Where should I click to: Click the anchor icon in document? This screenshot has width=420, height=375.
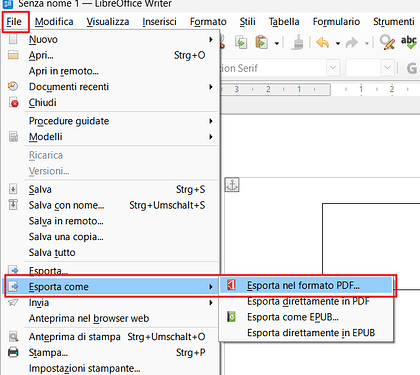click(232, 185)
